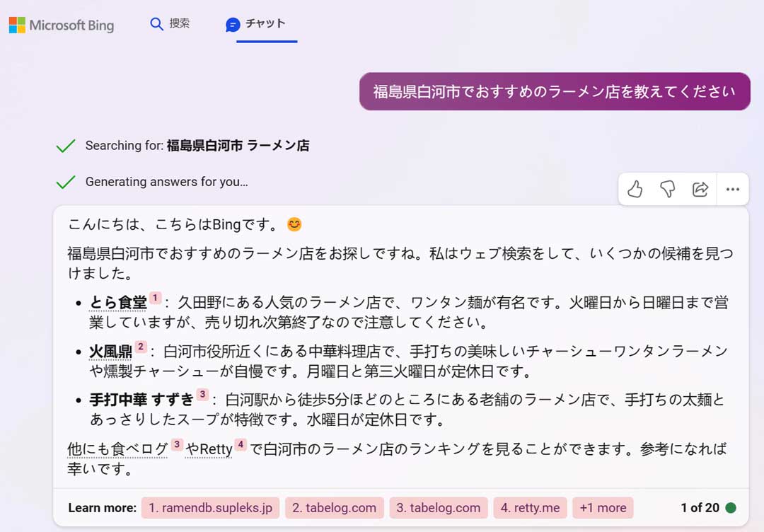The image size is (764, 532).
Task: Click the purple user message bubble
Action: coord(555,91)
